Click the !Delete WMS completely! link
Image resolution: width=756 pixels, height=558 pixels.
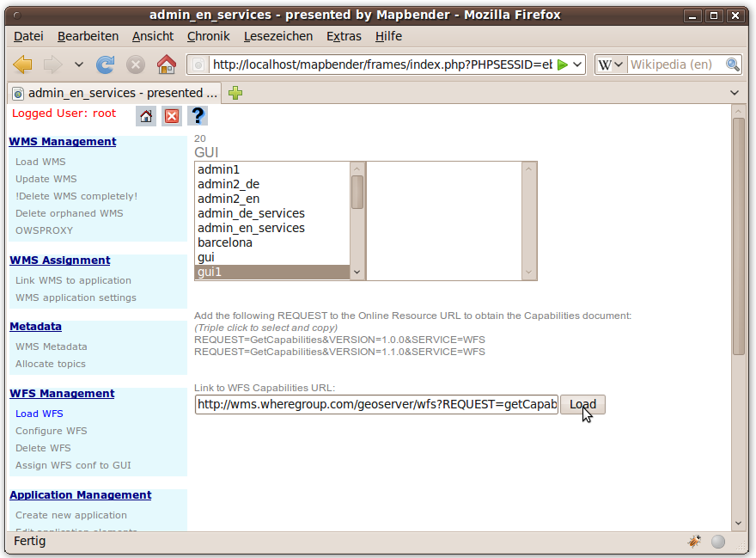(76, 196)
